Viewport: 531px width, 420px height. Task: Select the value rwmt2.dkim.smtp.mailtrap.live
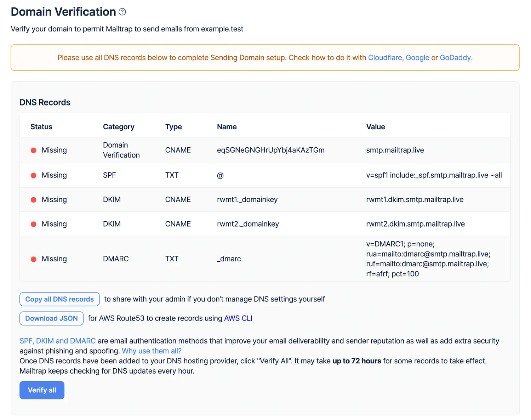click(416, 224)
